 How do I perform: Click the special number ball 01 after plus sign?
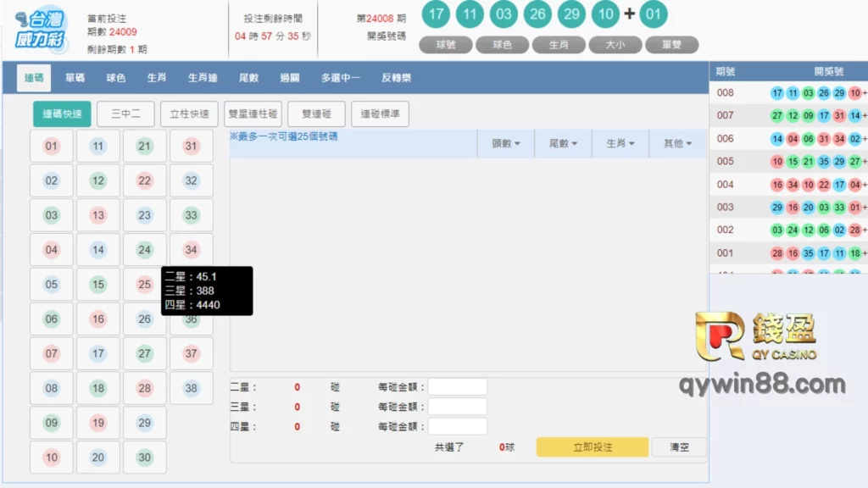(x=653, y=14)
